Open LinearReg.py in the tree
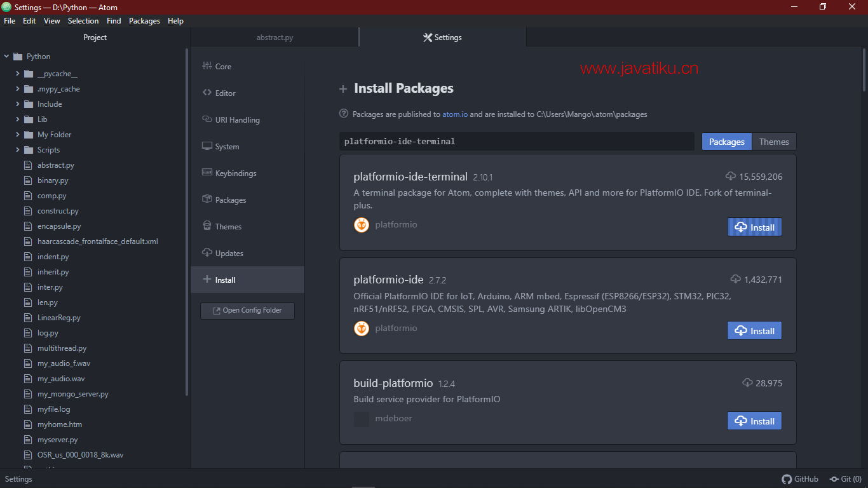868x488 pixels. point(59,318)
